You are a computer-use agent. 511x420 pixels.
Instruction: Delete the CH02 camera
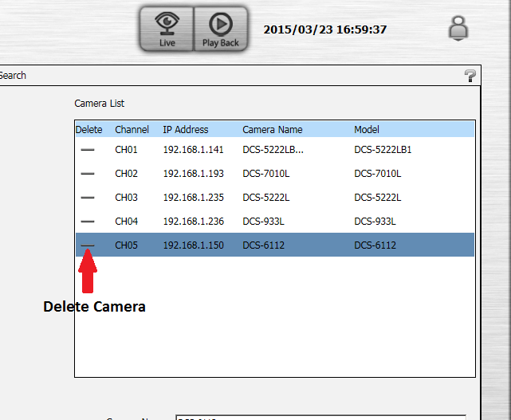(x=88, y=174)
